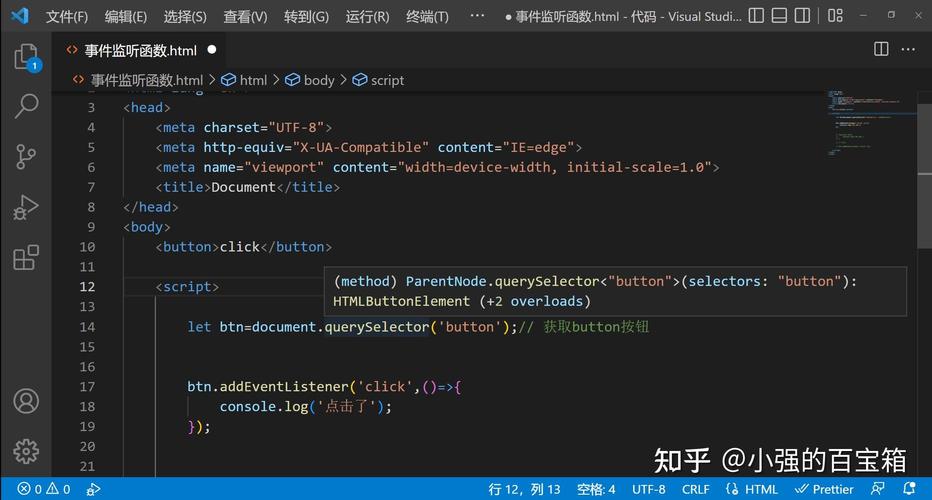Click the VS Code logo icon
The width and height of the screenshot is (932, 500).
[x=20, y=15]
